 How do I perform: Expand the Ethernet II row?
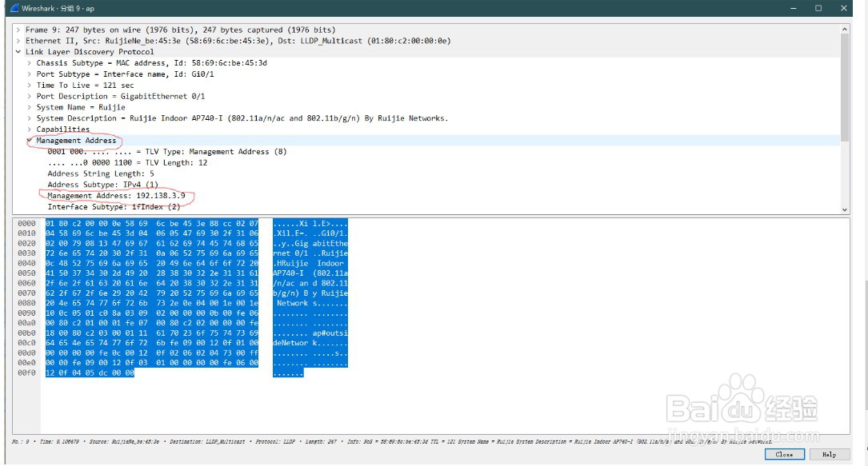coord(18,41)
